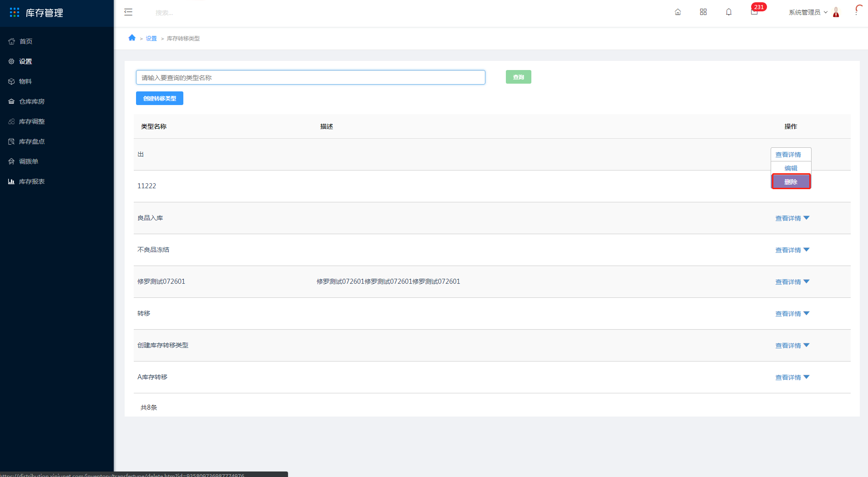Select 删除 in the open dropdown menu
This screenshot has width=868, height=477.
pyautogui.click(x=791, y=181)
